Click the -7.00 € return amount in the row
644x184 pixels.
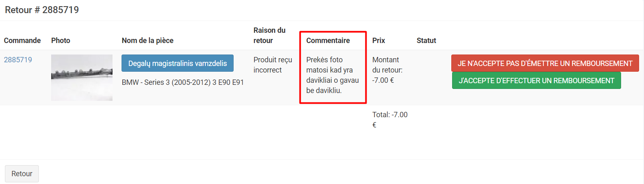383,80
